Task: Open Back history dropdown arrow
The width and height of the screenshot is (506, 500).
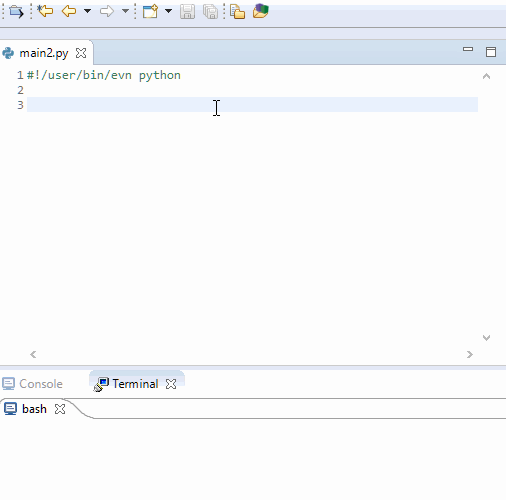Action: point(87,11)
